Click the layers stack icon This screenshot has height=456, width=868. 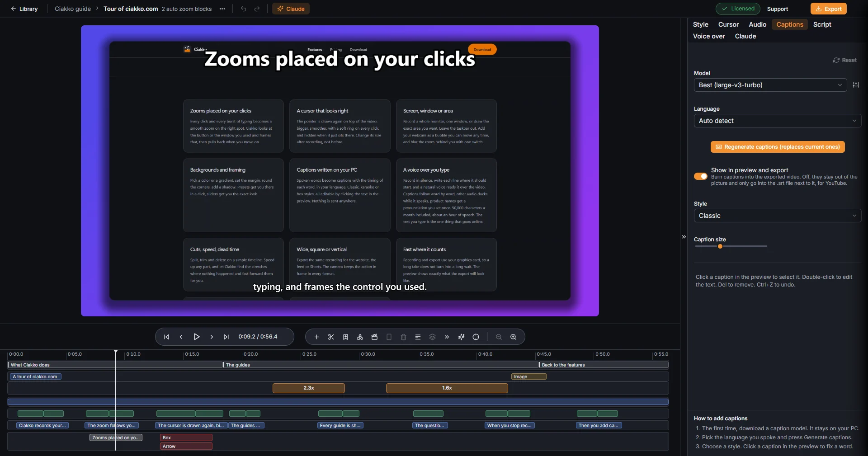coord(432,337)
